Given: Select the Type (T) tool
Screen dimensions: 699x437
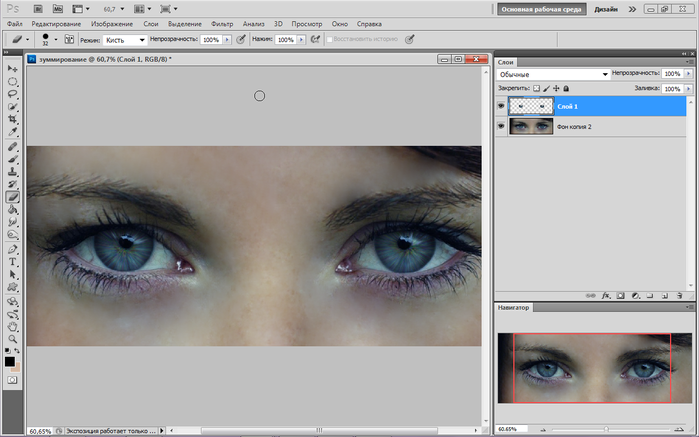Looking at the screenshot, I should [x=13, y=261].
